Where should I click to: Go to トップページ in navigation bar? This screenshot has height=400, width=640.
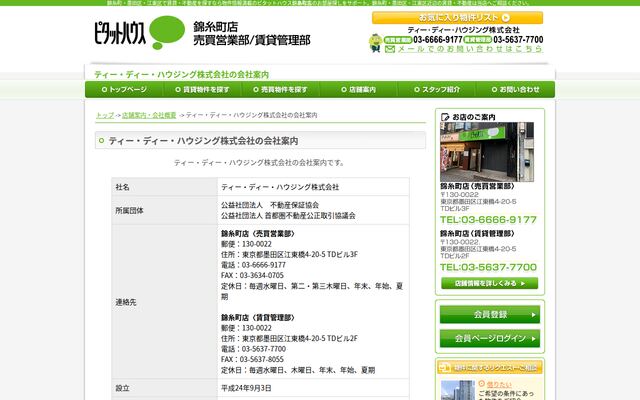124,89
